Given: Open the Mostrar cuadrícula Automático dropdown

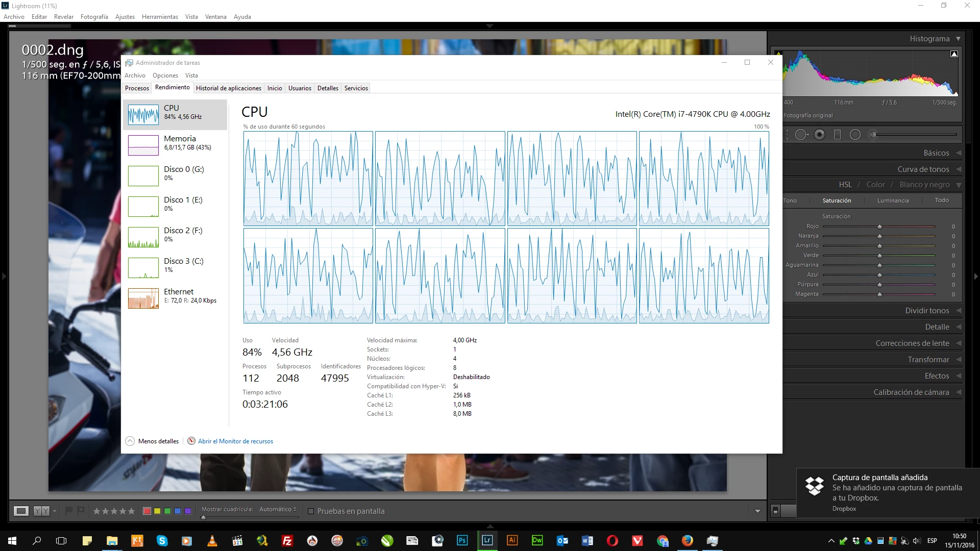Looking at the screenshot, I should [277, 509].
